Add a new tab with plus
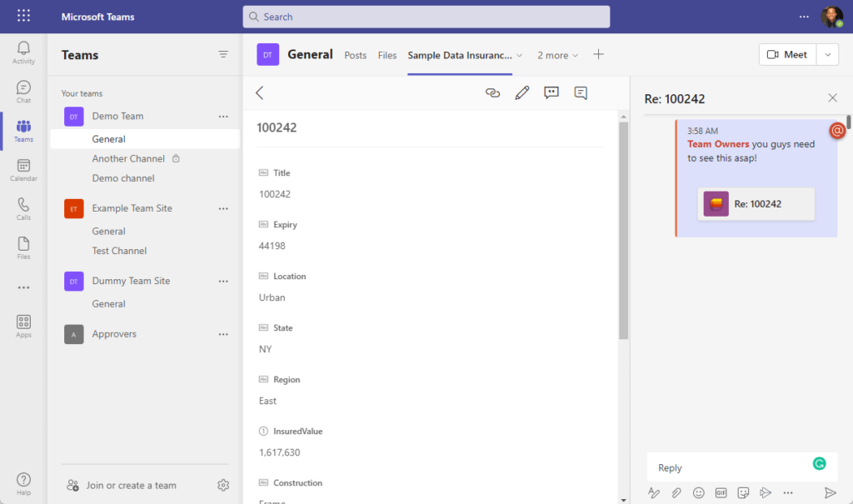The image size is (853, 504). point(598,54)
